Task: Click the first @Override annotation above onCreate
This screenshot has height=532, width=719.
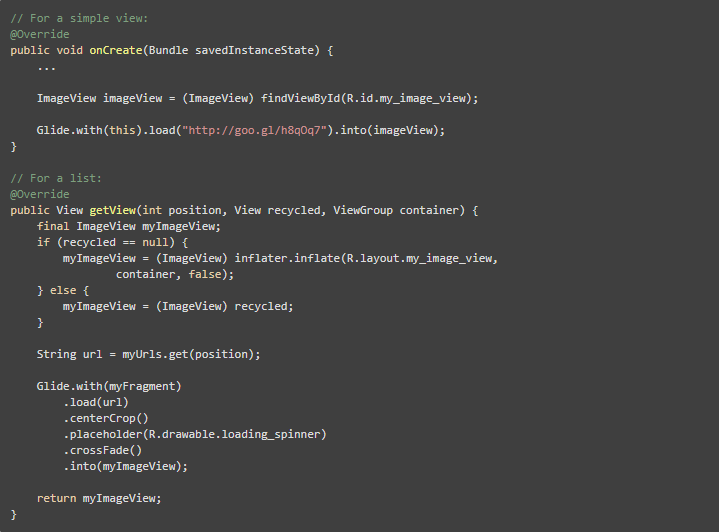Action: tap(40, 34)
